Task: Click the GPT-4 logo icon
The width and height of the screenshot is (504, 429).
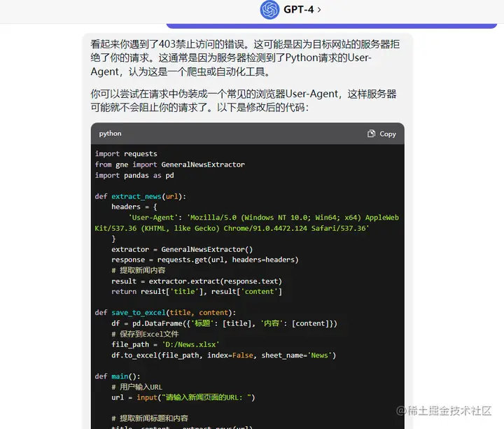Action: pyautogui.click(x=269, y=10)
